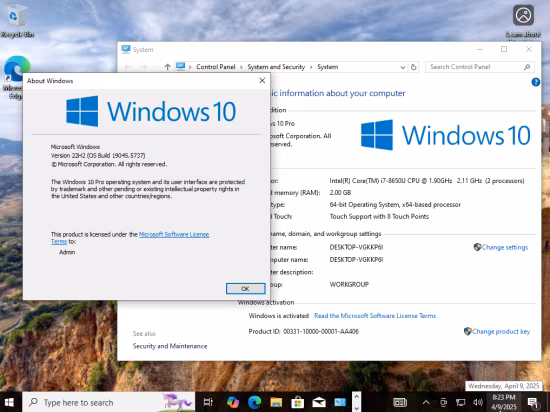Click the System window Help icon
This screenshot has width=550, height=412.
pyautogui.click(x=536, y=82)
